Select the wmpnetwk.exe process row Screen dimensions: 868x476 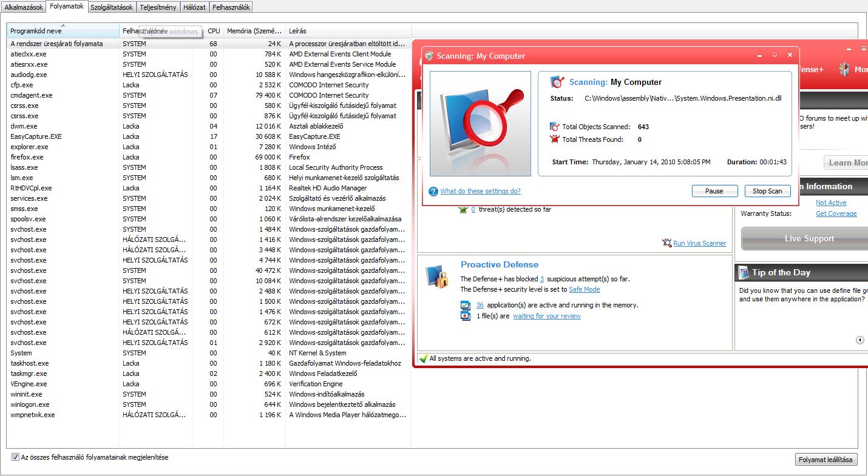click(209, 415)
